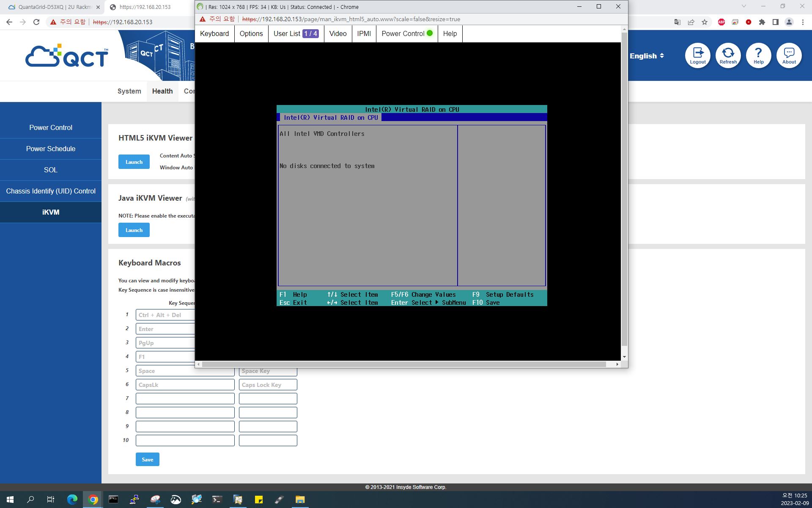
Task: Open the Sticky Notes taskbar icon
Action: point(259,500)
